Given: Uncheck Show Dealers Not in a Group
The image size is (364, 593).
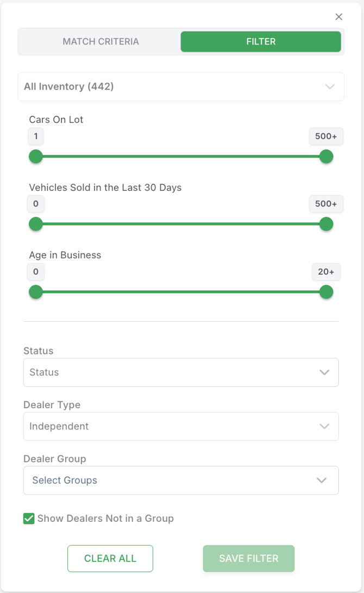Looking at the screenshot, I should pos(29,519).
